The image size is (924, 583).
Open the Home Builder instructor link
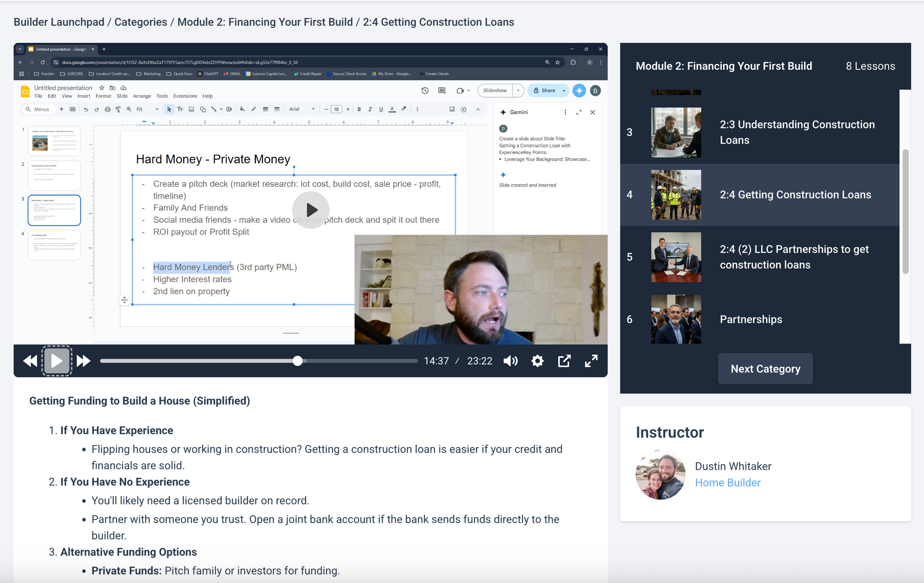[x=727, y=483]
